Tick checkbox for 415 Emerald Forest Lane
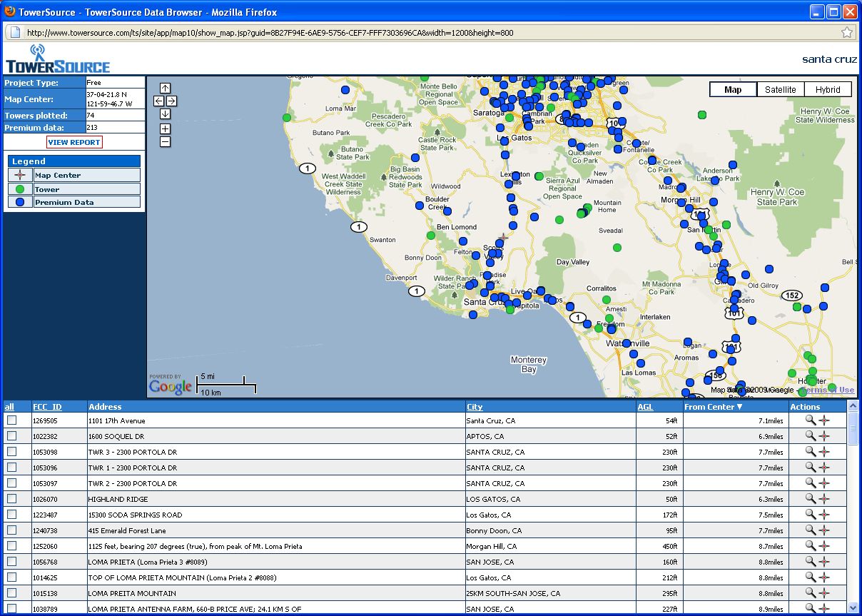862x616 pixels. click(11, 530)
